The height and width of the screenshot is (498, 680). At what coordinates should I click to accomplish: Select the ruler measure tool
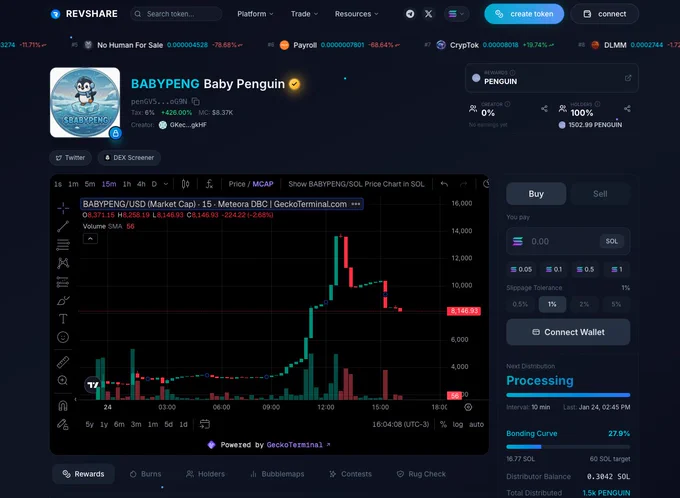pyautogui.click(x=63, y=362)
